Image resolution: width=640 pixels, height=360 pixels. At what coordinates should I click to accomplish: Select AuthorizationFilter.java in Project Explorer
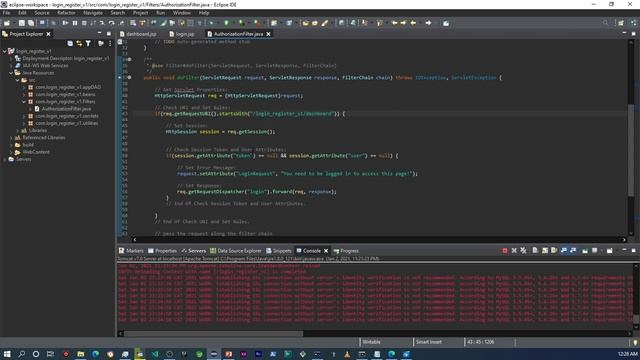tap(66, 109)
